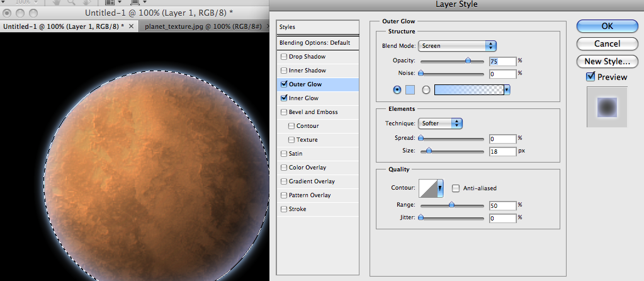644x281 pixels.
Task: Click the style preview thumbnail
Action: (x=607, y=107)
